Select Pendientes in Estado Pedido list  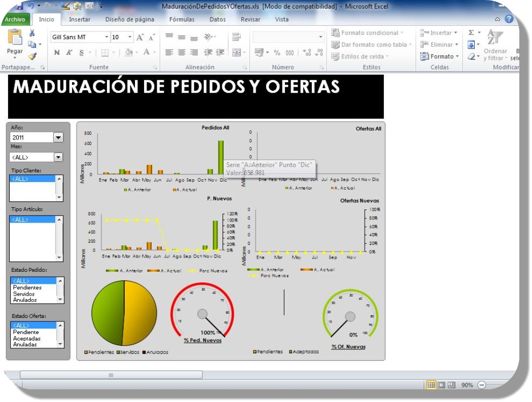27,287
